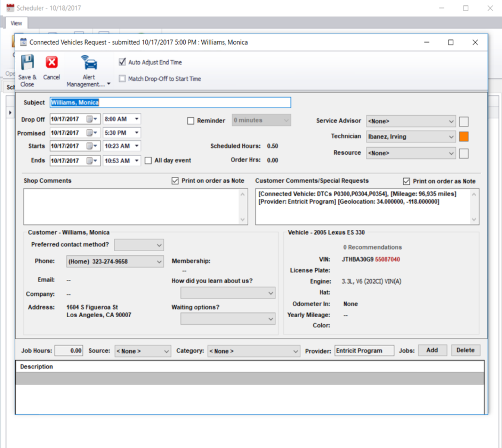Click the red Cancel icon
The width and height of the screenshot is (502, 448).
(52, 62)
